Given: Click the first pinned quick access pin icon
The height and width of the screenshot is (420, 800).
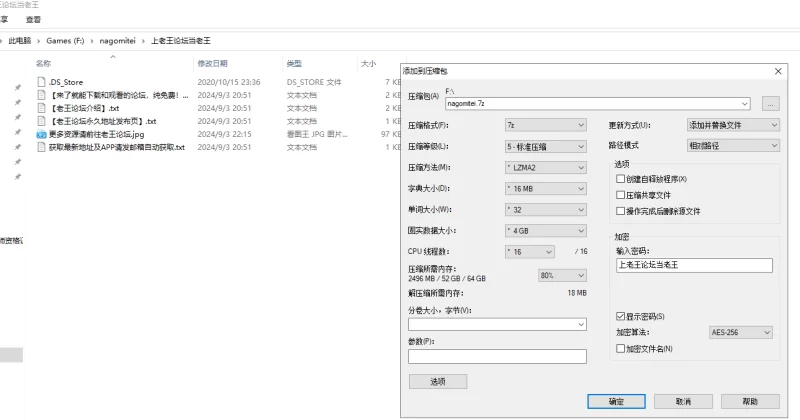Looking at the screenshot, I should coord(18,88).
